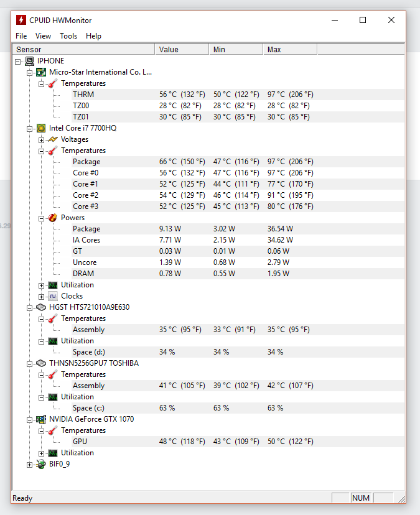Select the IA Cores power row
Screen dimensions: 420x515
point(238,240)
